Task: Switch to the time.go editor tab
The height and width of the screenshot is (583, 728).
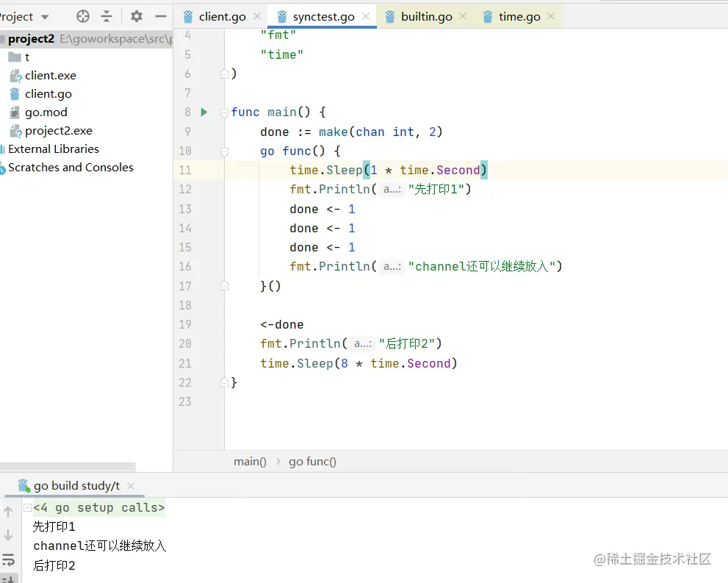Action: click(519, 17)
